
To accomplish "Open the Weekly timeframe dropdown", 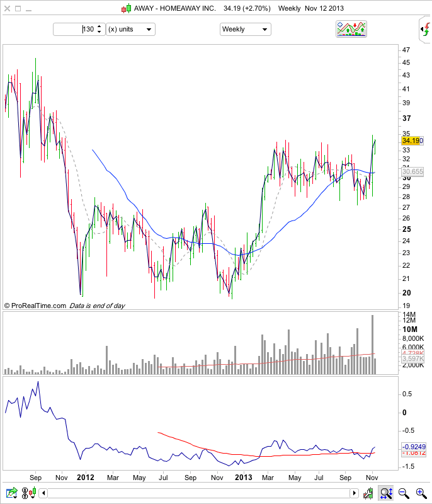I will 246,29.
